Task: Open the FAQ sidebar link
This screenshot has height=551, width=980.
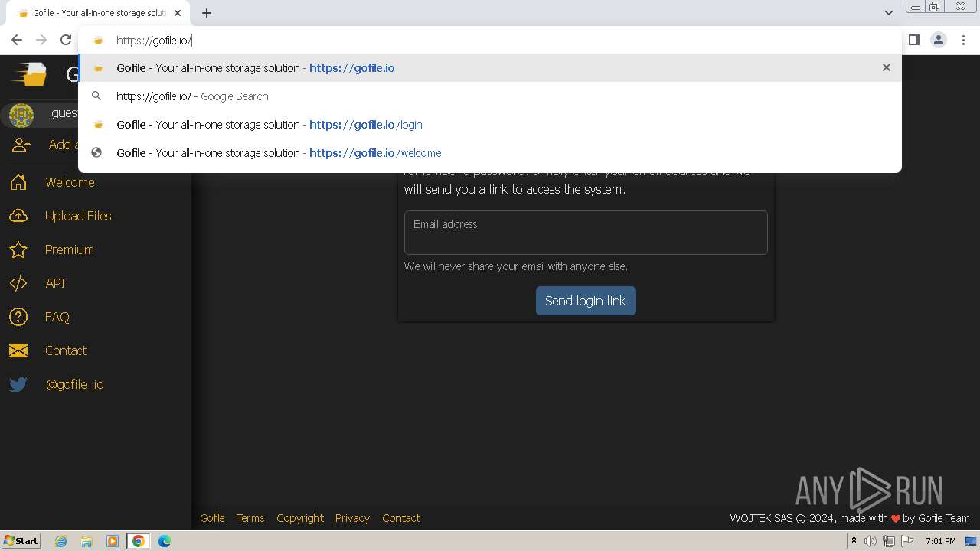Action: click(x=57, y=317)
